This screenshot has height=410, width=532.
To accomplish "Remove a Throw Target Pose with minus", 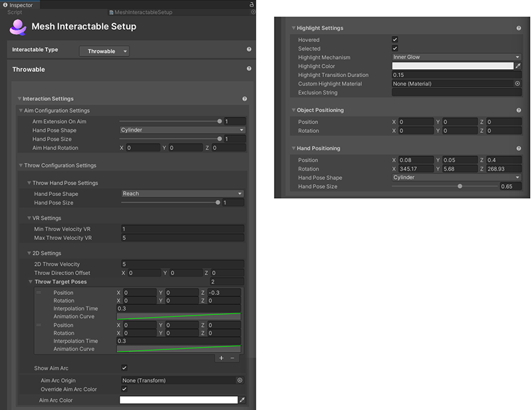I will point(232,358).
